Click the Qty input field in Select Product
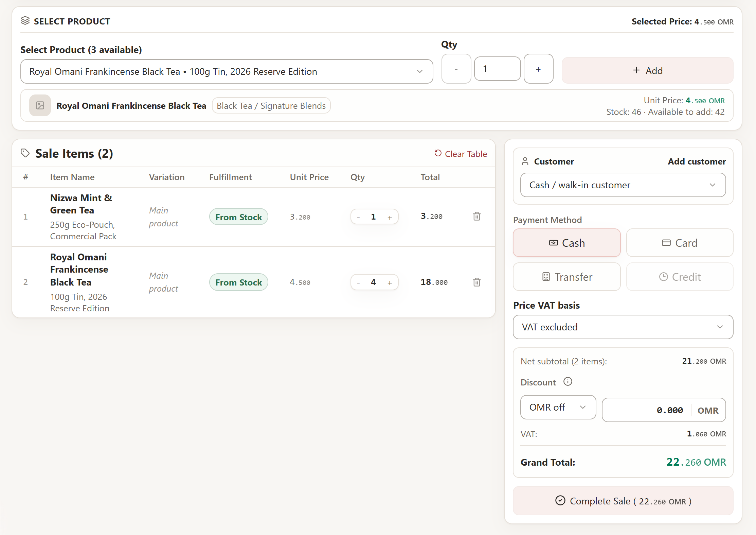This screenshot has width=756, height=535. [497, 69]
